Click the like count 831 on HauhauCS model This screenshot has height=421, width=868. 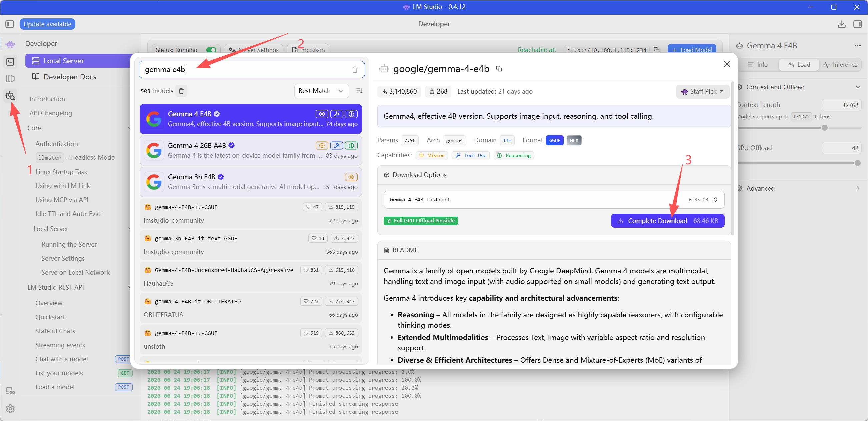(x=311, y=270)
